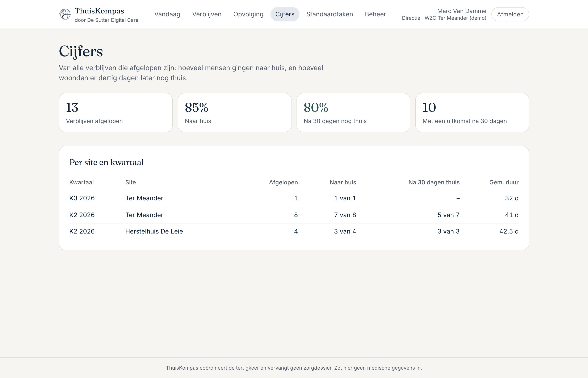The height and width of the screenshot is (378, 588).
Task: Click '1 van 1' in K3 2026 row
Action: (345, 198)
